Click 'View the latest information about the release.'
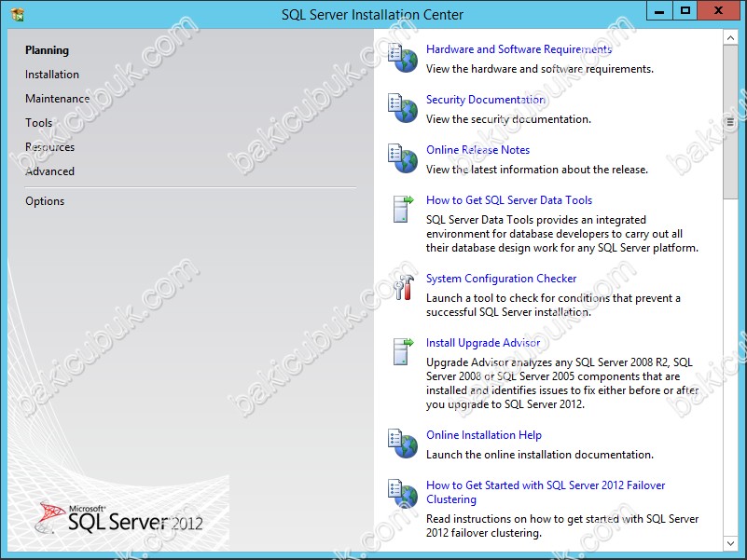This screenshot has height=560, width=747. click(x=537, y=170)
